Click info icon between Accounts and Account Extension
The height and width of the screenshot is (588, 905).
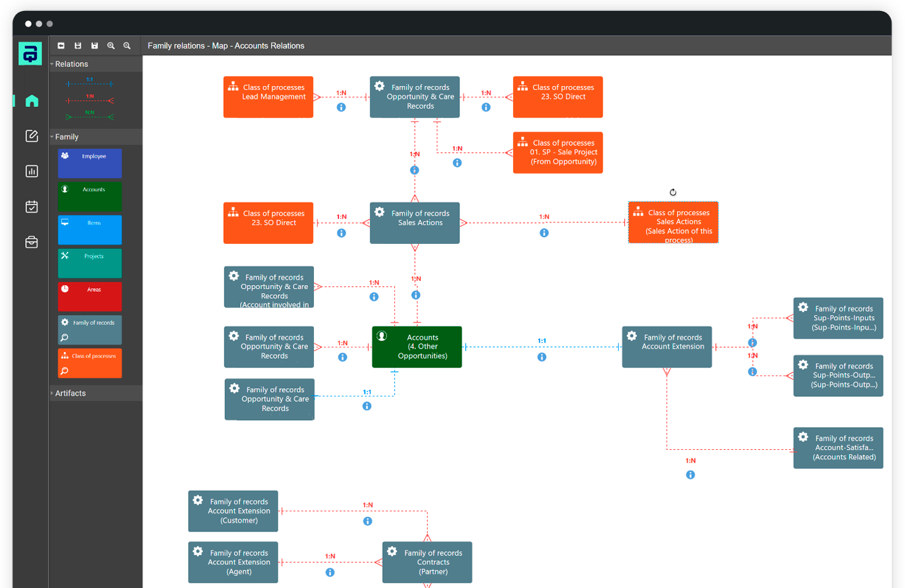click(542, 357)
